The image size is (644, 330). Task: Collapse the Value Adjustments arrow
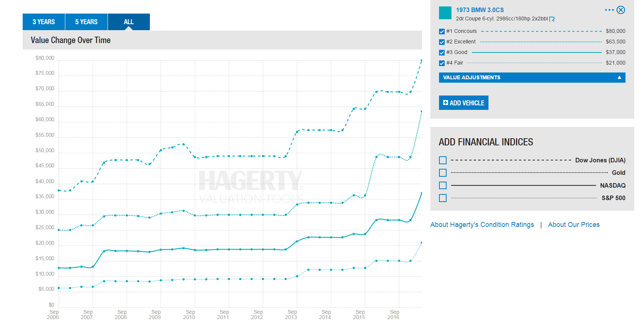[619, 77]
